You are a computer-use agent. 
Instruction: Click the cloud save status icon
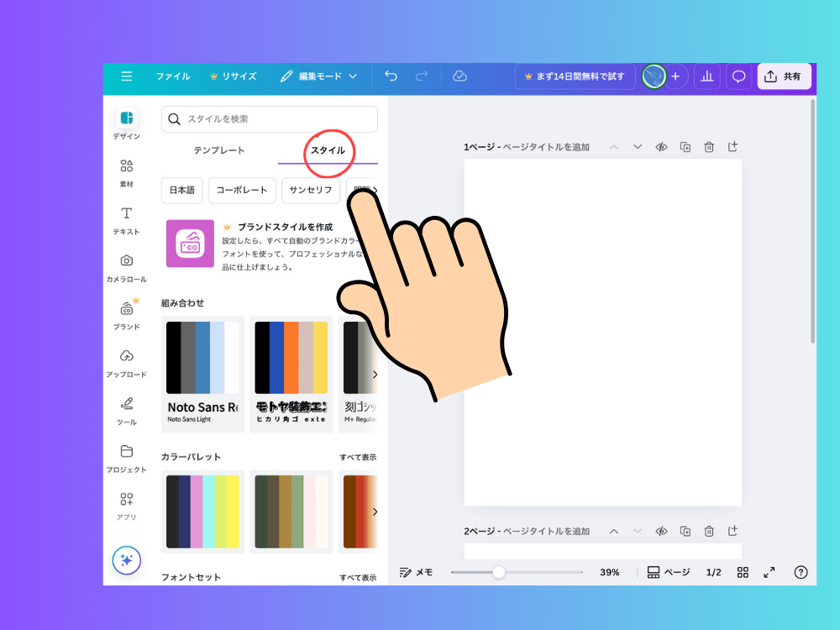(459, 76)
